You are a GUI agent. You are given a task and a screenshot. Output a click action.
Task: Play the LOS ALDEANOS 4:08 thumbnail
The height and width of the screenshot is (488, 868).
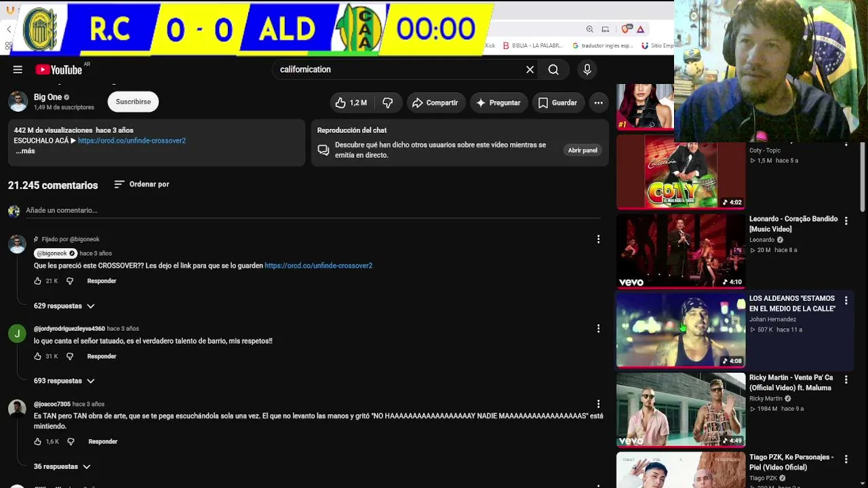(x=681, y=330)
